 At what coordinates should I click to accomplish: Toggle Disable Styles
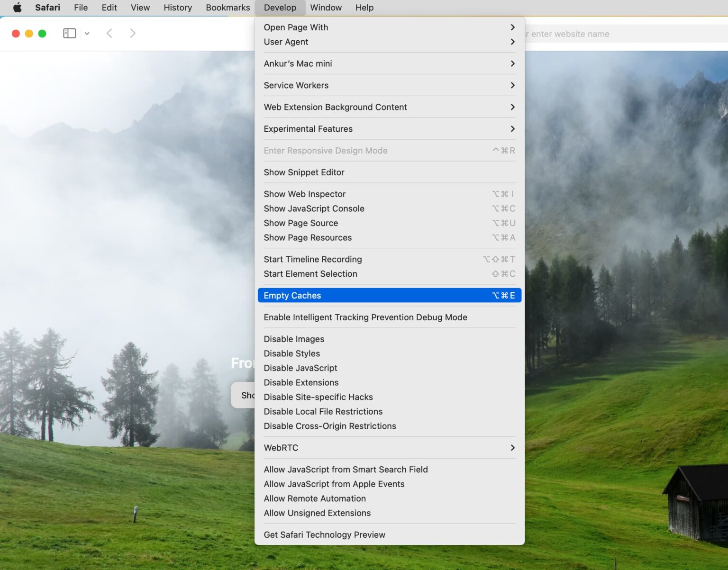coord(390,353)
